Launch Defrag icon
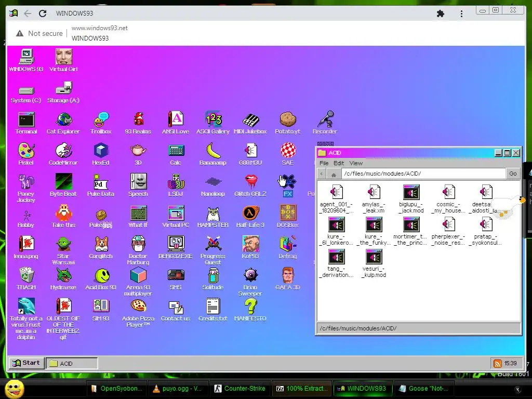 288,248
